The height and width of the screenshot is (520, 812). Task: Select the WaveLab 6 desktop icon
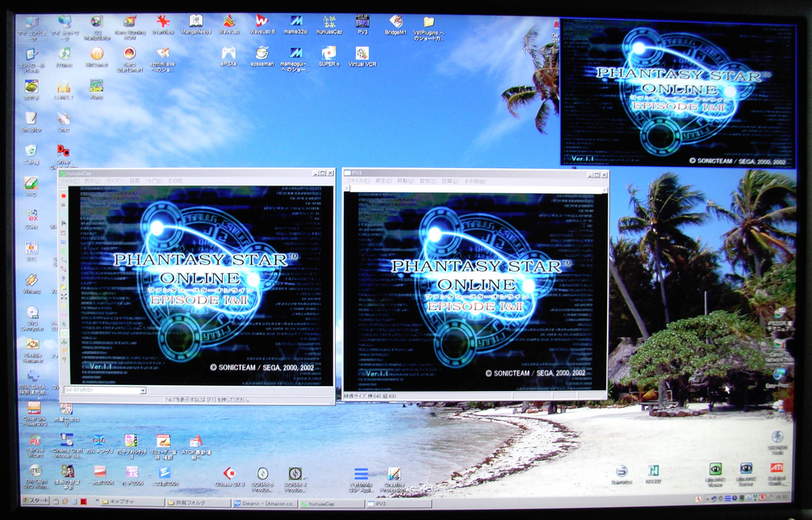coord(262,25)
